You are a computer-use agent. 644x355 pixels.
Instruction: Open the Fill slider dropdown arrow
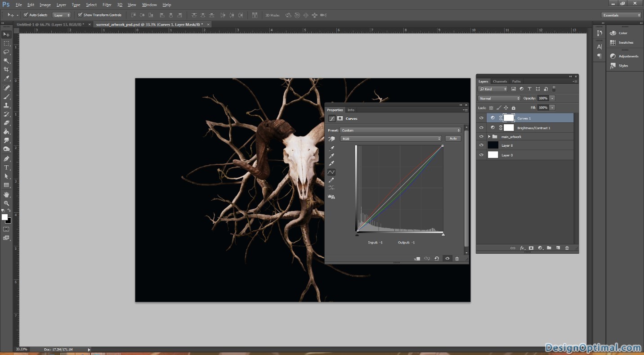pyautogui.click(x=552, y=108)
